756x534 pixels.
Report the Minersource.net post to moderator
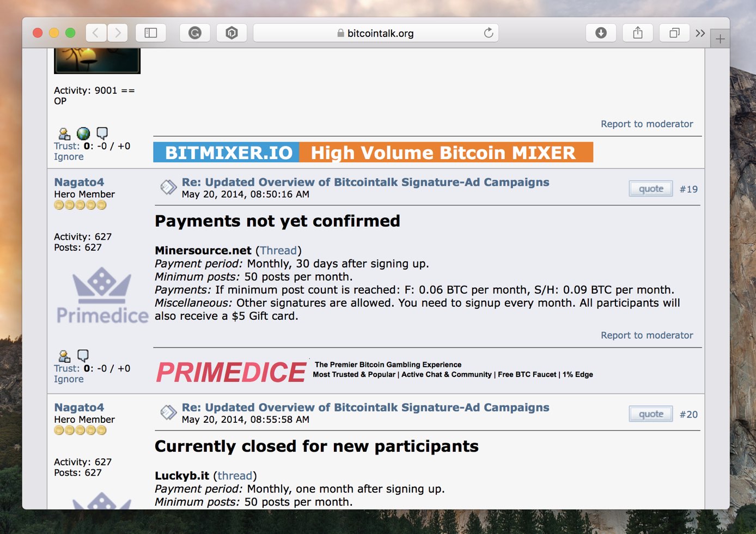coord(647,335)
